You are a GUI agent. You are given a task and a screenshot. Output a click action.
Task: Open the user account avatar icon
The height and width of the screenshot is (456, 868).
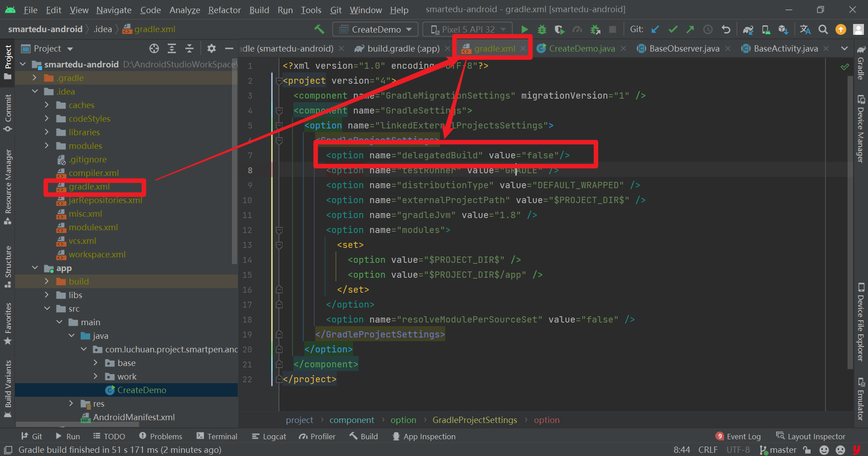pyautogui.click(x=858, y=29)
